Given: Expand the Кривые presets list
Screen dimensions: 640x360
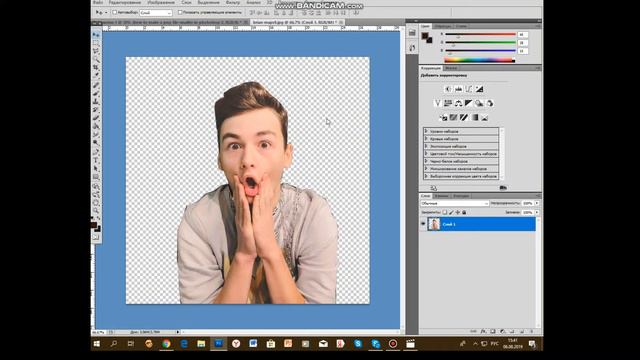Looking at the screenshot, I should (x=426, y=139).
